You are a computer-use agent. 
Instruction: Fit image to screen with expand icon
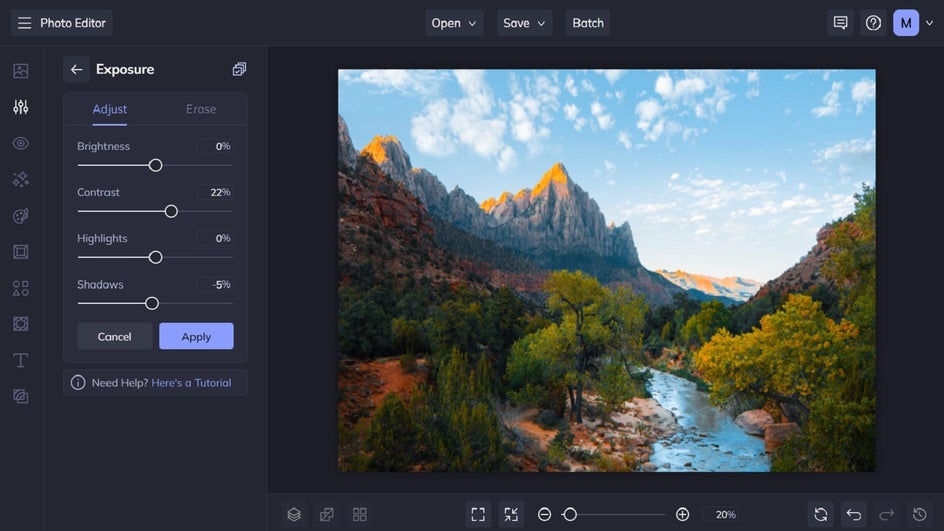478,514
